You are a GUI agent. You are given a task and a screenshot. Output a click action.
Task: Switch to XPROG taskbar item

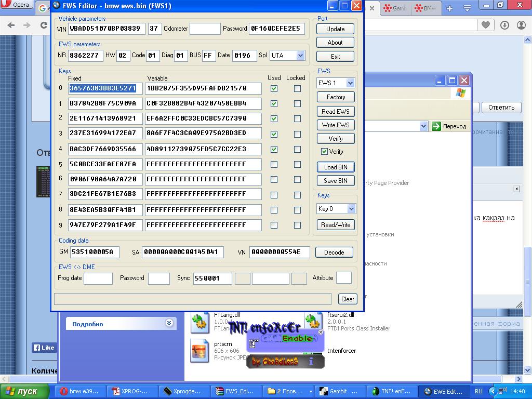click(132, 391)
